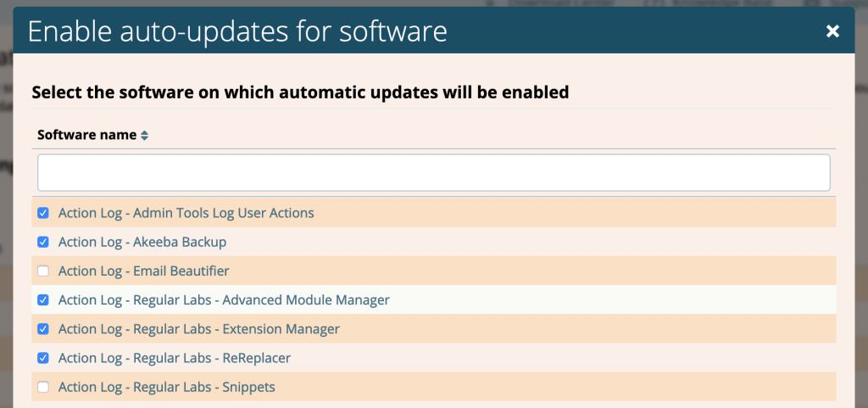Screen dimensions: 868x408
Task: Uncheck Advanced Module Manager checkbox
Action: (43, 300)
